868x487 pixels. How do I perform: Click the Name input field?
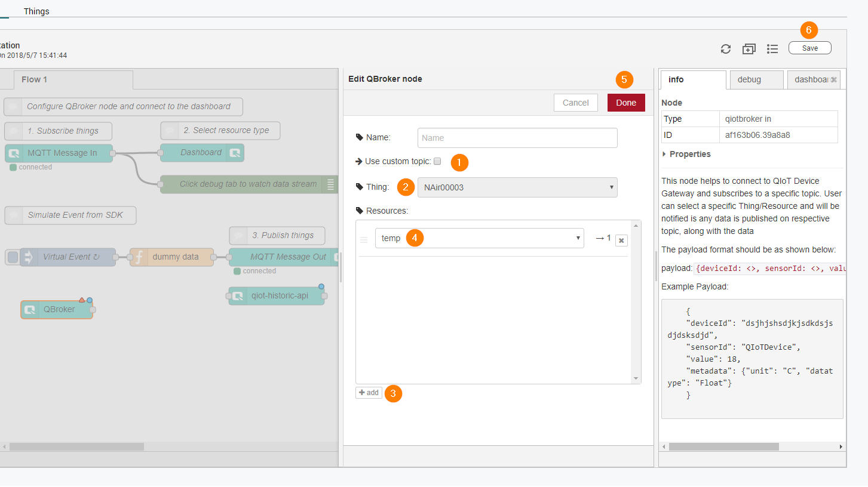click(x=517, y=138)
